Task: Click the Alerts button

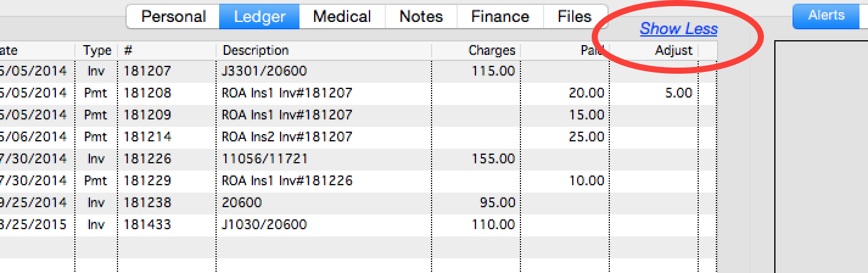Action: click(826, 16)
